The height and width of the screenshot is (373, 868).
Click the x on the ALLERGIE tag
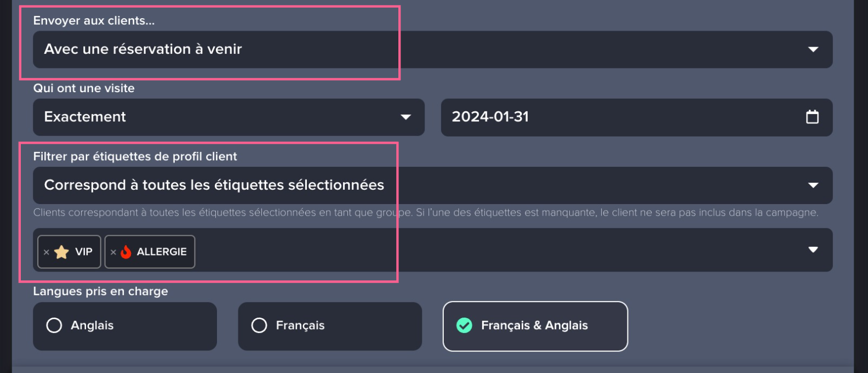pyautogui.click(x=113, y=252)
